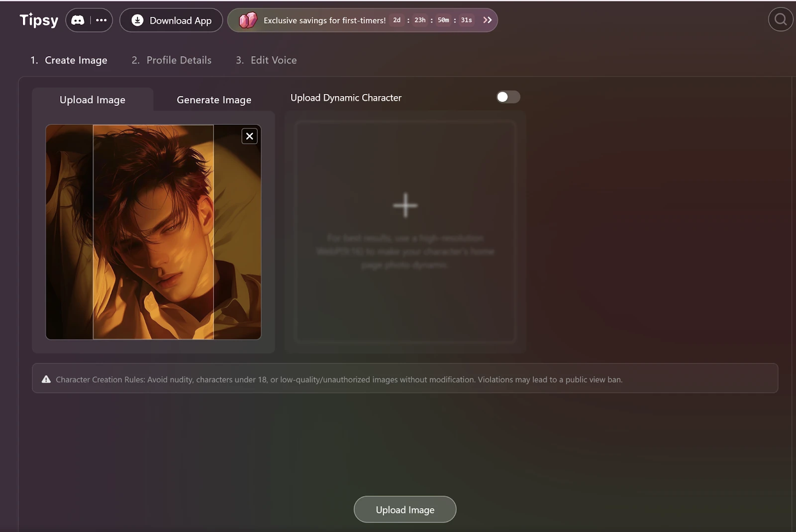
Task: Expand promo banner with double chevron
Action: (487, 20)
